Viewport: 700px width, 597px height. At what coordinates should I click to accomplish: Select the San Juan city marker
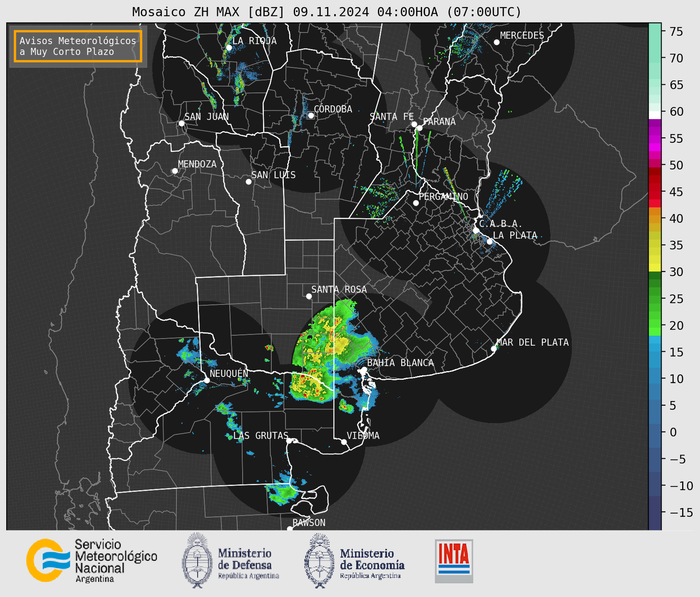(x=181, y=123)
